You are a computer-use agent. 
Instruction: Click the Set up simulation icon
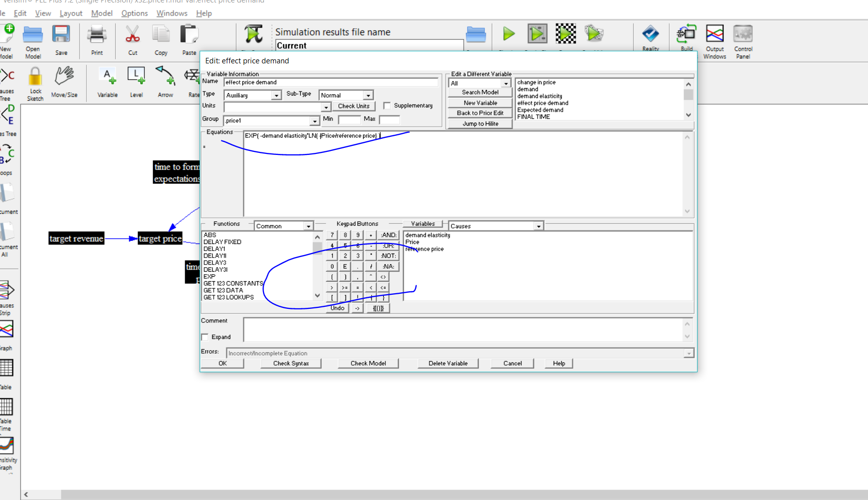click(x=253, y=34)
